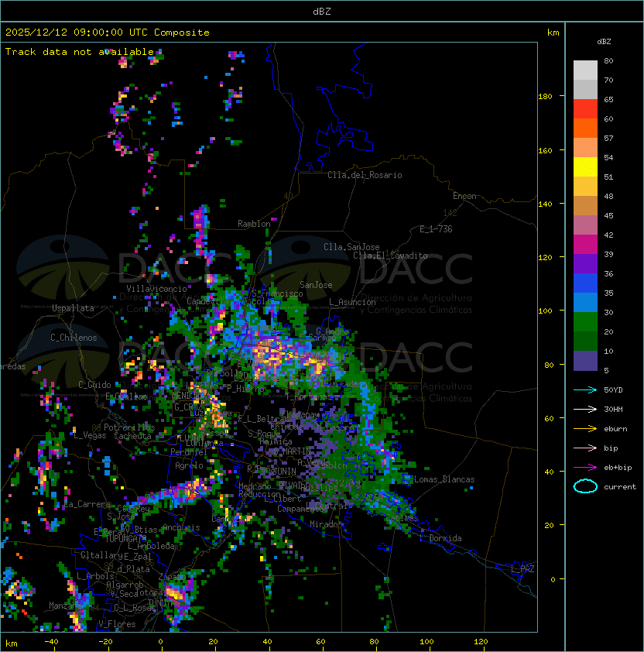Click the 'Lomas_Blancas' map label

click(x=444, y=479)
